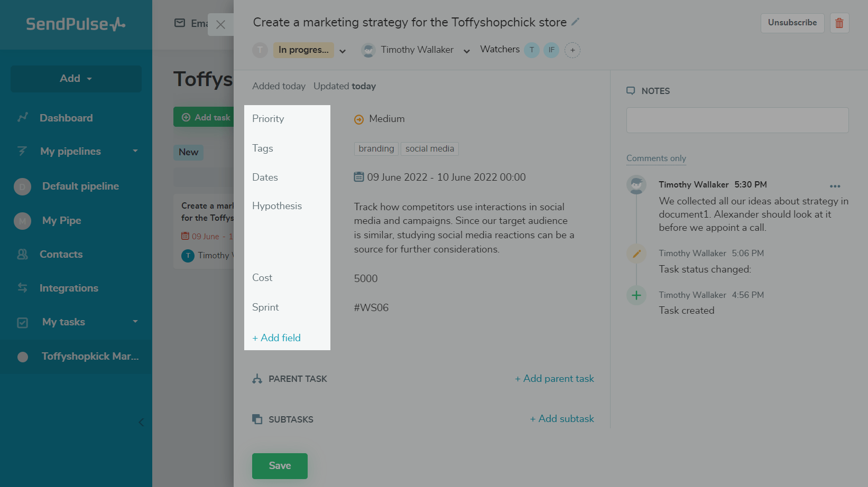Screen dimensions: 868x487
Task: Expand My tasks menu
Action: pos(135,322)
